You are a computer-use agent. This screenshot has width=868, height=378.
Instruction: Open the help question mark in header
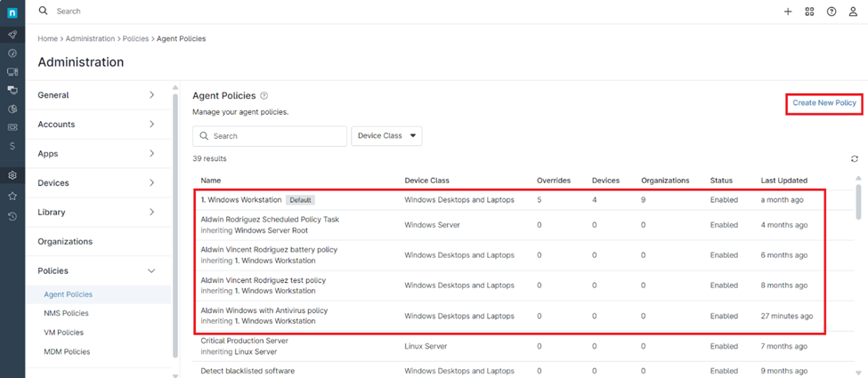831,12
